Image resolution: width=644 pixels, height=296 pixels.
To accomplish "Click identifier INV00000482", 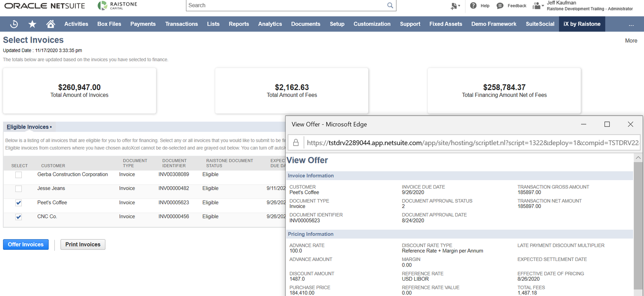I will point(173,189).
